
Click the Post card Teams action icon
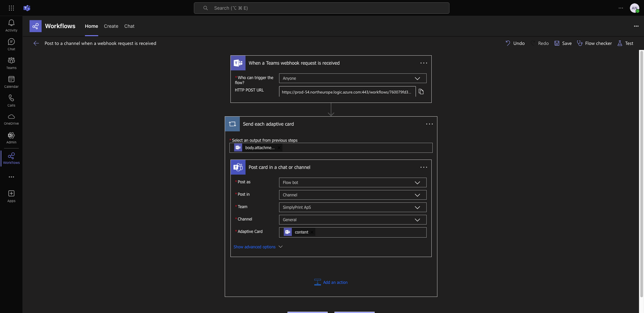click(238, 167)
